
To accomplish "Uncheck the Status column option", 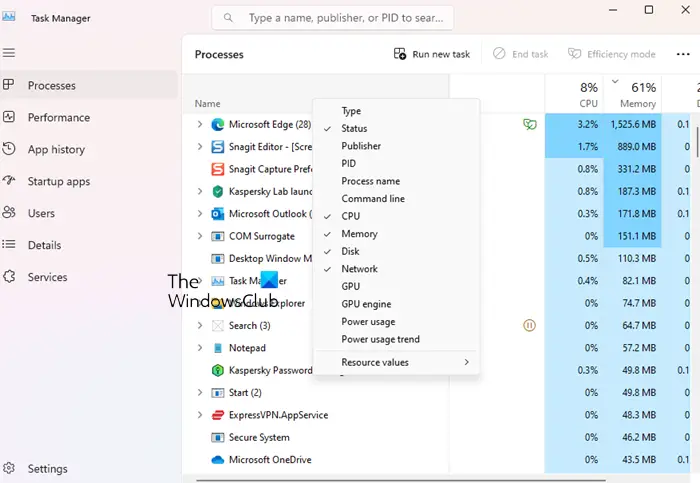I will [x=397, y=129].
